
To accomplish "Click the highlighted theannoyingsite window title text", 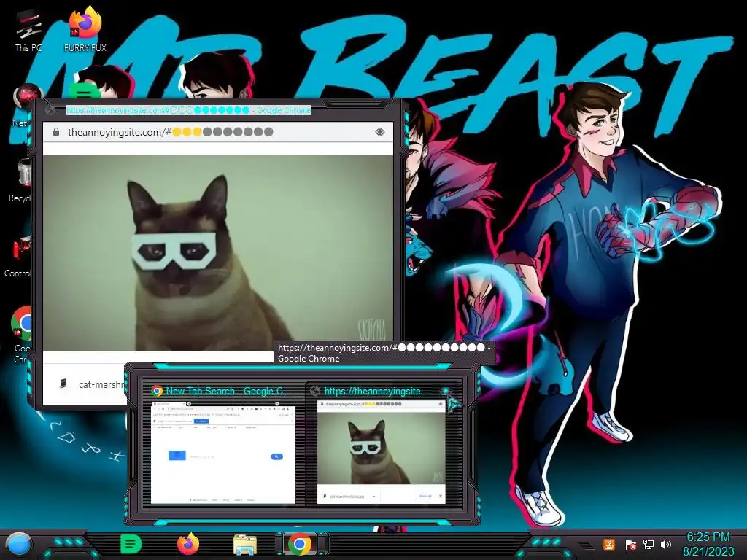I will point(188,111).
